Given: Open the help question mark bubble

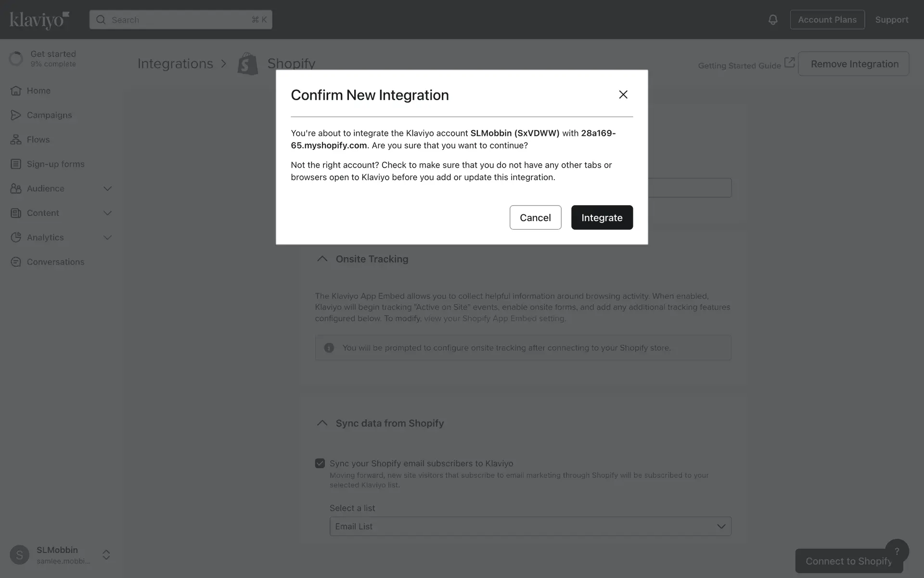Looking at the screenshot, I should 897,551.
